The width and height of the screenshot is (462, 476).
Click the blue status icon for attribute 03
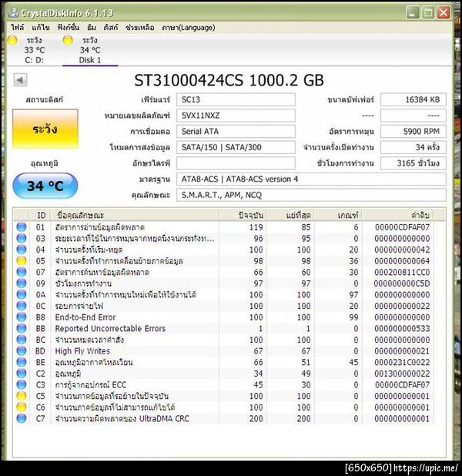click(x=22, y=238)
